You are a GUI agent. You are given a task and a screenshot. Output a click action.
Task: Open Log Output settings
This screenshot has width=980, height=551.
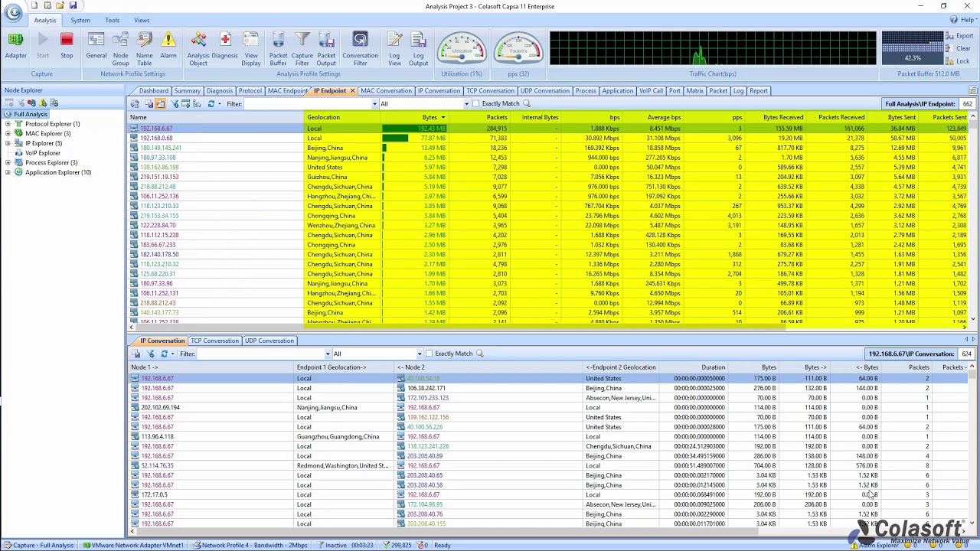(418, 49)
